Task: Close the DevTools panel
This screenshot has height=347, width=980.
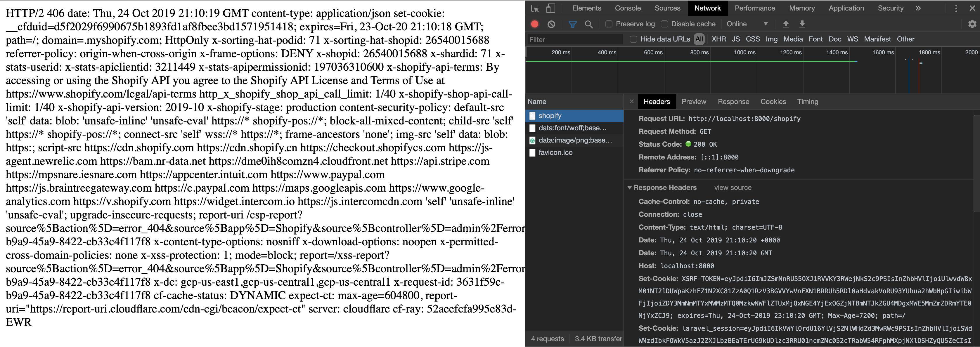Action: 972,8
